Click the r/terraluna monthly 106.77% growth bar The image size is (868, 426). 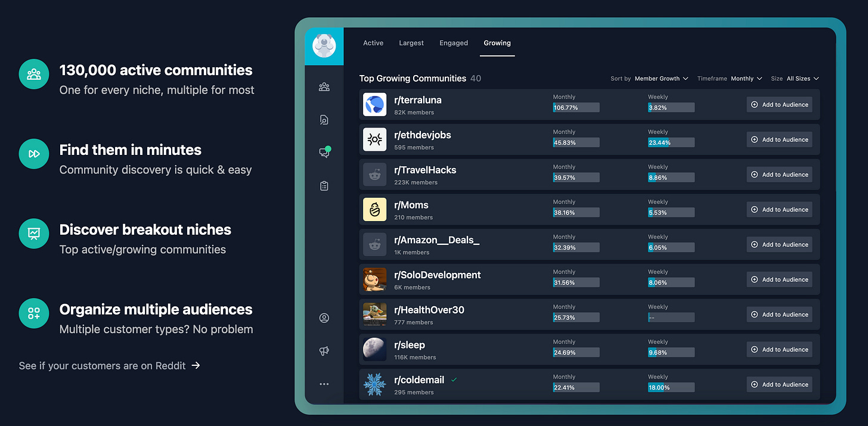point(576,108)
